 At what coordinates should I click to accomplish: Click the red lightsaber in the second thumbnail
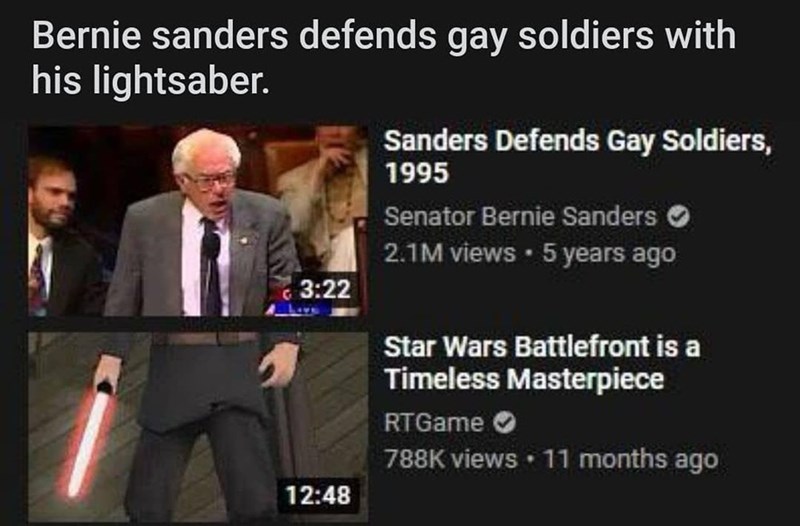[x=92, y=437]
